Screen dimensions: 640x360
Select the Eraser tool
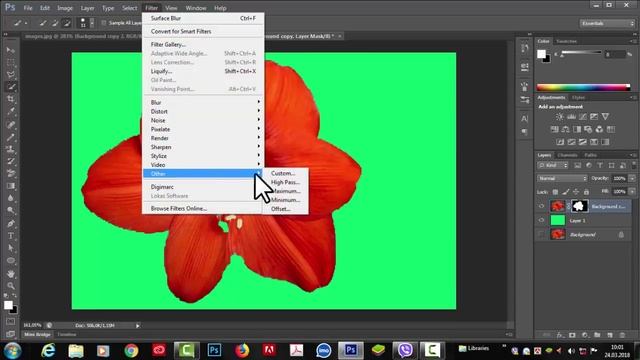tap(11, 173)
